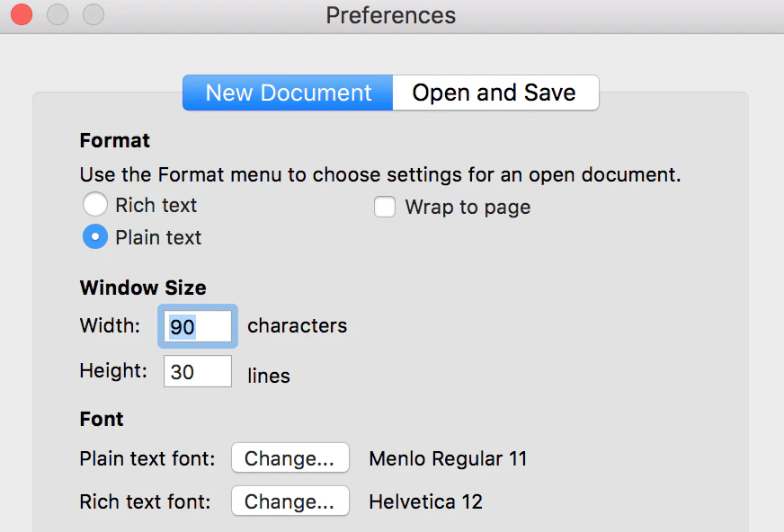Change the rich text font
Image resolution: width=784 pixels, height=532 pixels.
(x=290, y=501)
